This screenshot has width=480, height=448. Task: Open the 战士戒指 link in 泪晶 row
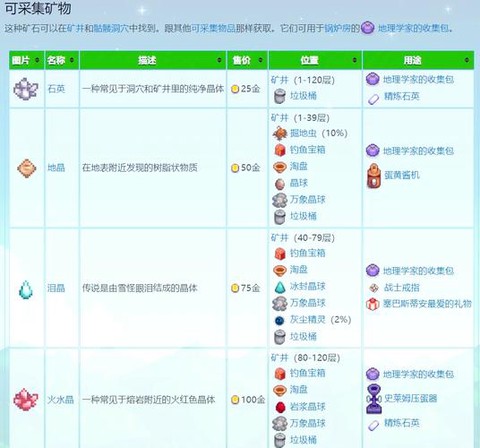(402, 287)
